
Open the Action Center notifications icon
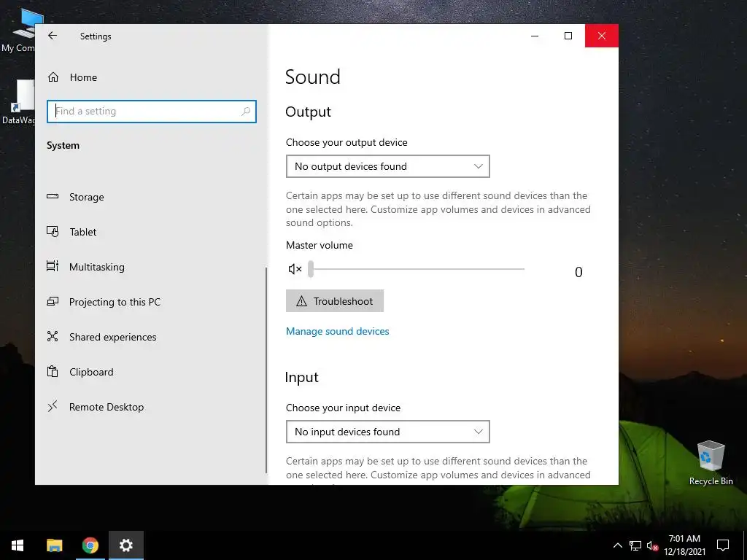pyautogui.click(x=723, y=545)
